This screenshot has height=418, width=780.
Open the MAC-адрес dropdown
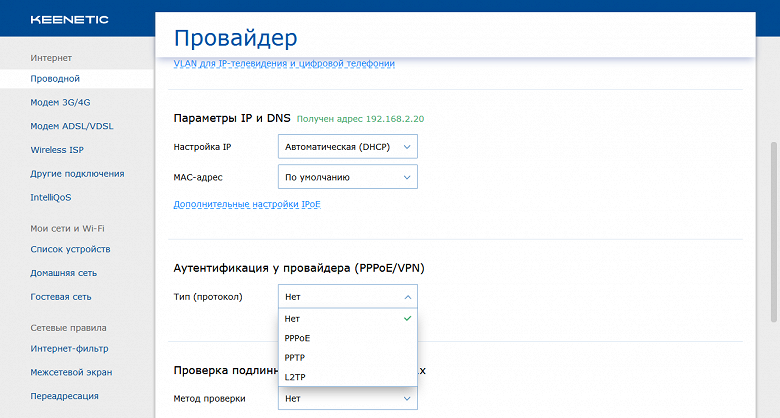click(x=348, y=177)
